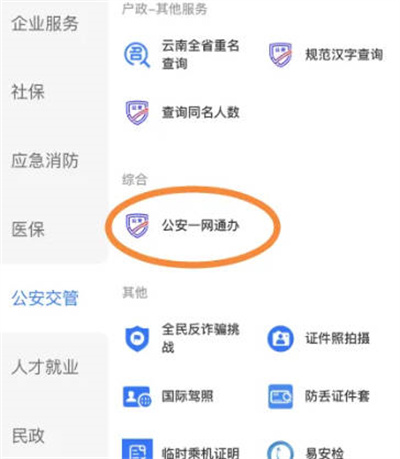Tap the 国际驾照 icon
Viewport: 400px width, 459px height.
[137, 396]
